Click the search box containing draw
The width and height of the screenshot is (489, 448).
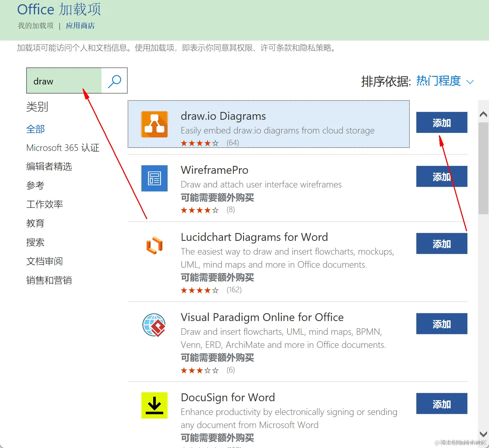64,81
